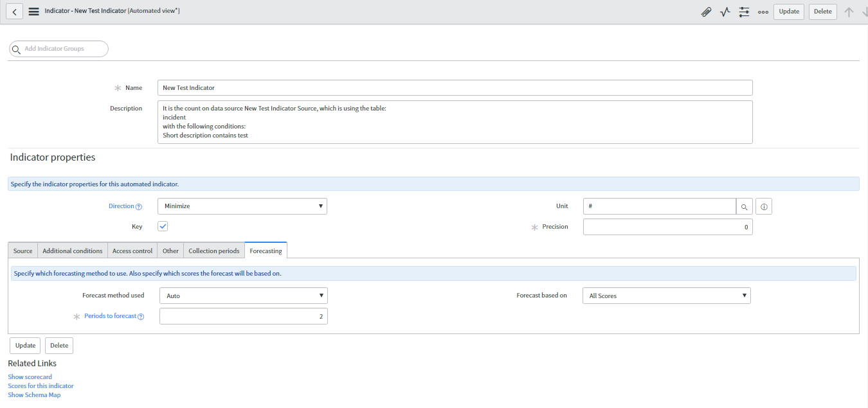Go to previous record with up arrow
The height and width of the screenshot is (408, 868).
(x=849, y=12)
